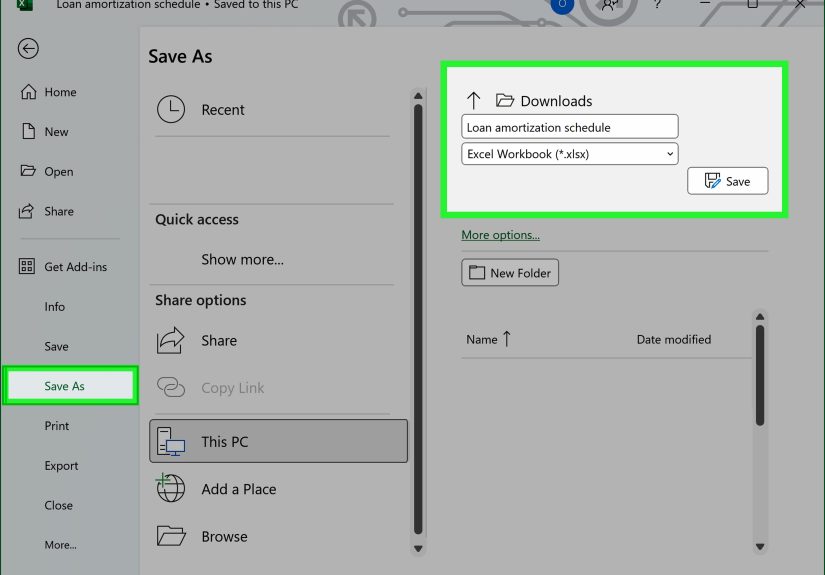Click the account profile circle
Viewport: 825px width, 575px height.
click(562, 5)
